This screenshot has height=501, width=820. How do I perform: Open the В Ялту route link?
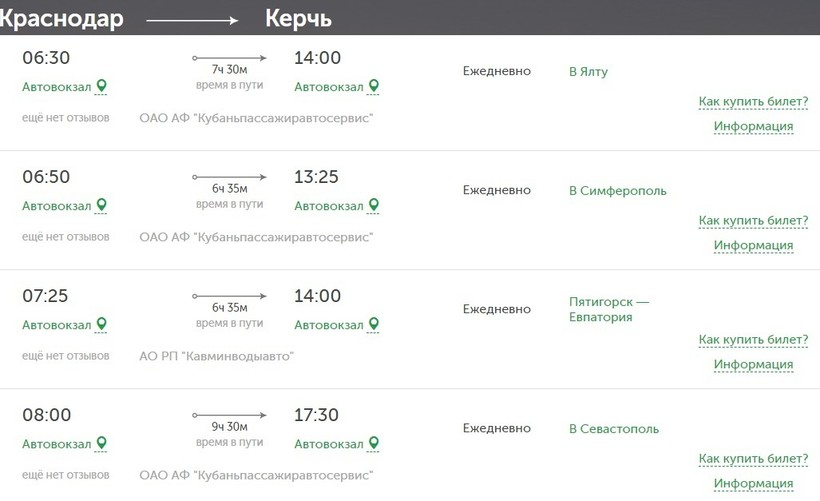588,71
